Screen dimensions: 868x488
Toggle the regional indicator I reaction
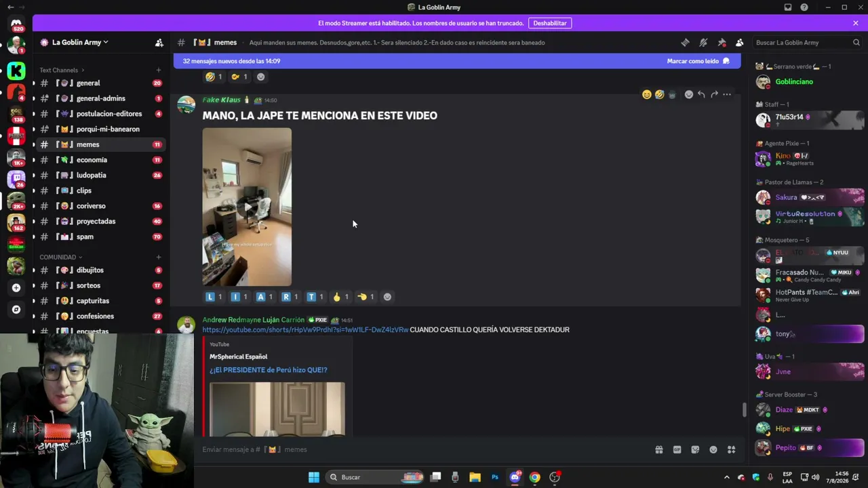[x=239, y=297]
